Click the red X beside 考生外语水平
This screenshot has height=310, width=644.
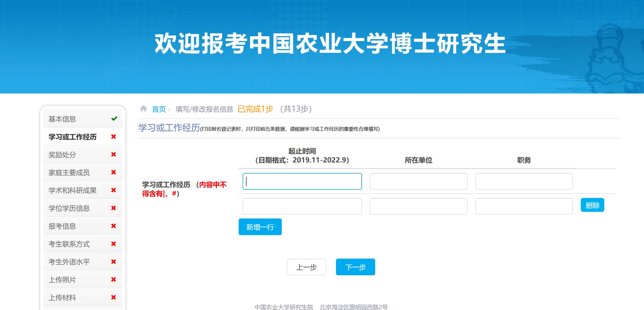114,261
